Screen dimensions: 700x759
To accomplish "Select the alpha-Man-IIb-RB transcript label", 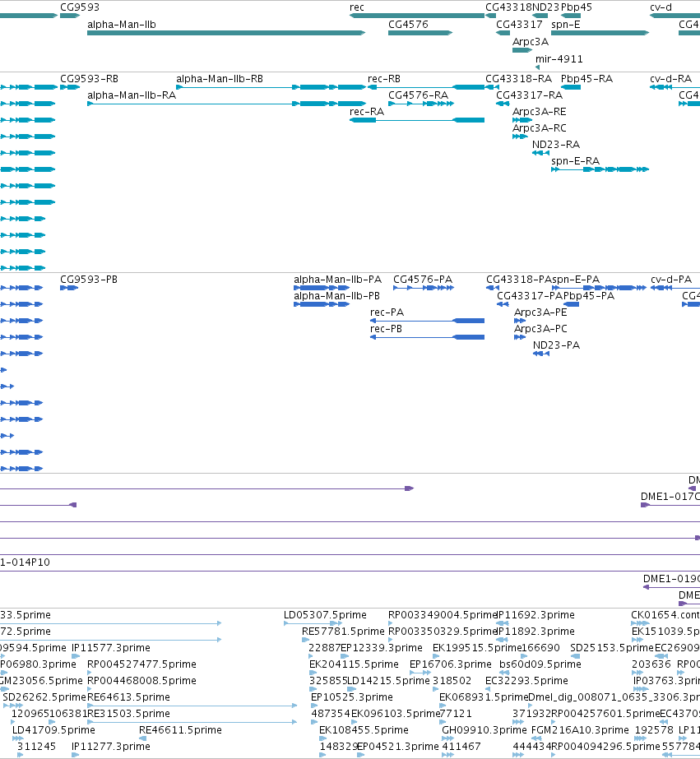I will [220, 79].
